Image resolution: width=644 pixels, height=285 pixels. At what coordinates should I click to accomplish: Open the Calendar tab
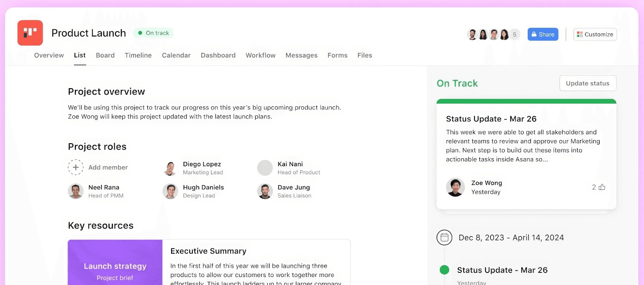pyautogui.click(x=176, y=55)
